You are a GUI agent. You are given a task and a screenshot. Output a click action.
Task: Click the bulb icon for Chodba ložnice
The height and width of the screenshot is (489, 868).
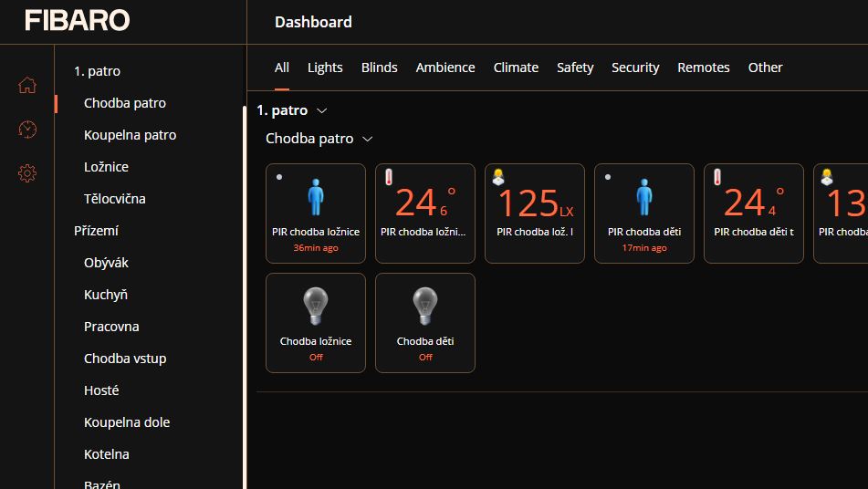pyautogui.click(x=316, y=306)
